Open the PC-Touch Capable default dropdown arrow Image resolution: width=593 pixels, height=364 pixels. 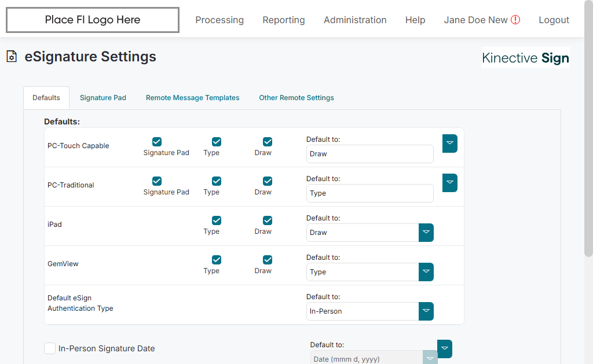point(450,144)
